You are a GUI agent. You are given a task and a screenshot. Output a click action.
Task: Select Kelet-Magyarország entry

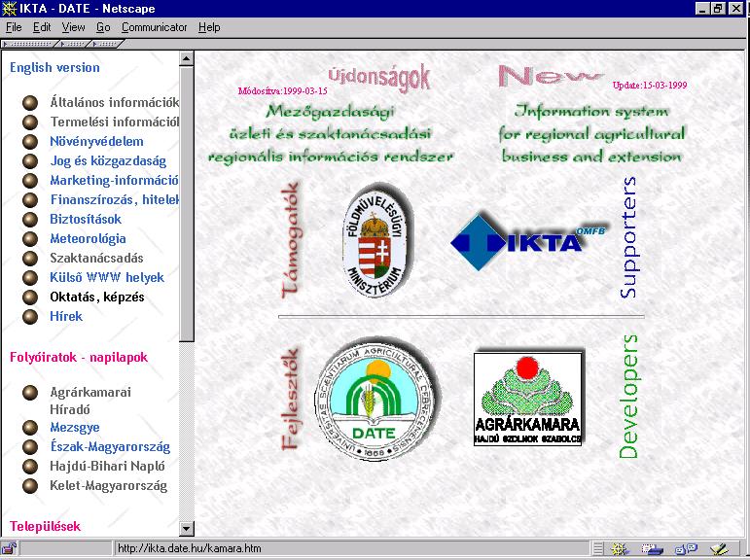[x=109, y=486]
